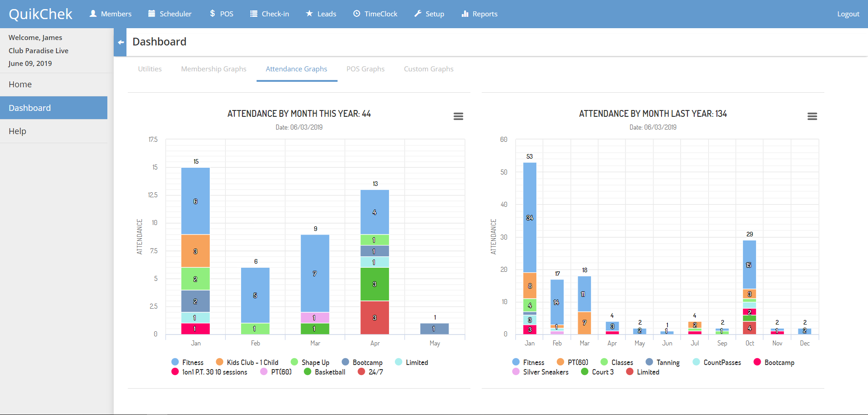Open this year attendance chart menu
Image resolution: width=868 pixels, height=415 pixels.
(x=458, y=116)
